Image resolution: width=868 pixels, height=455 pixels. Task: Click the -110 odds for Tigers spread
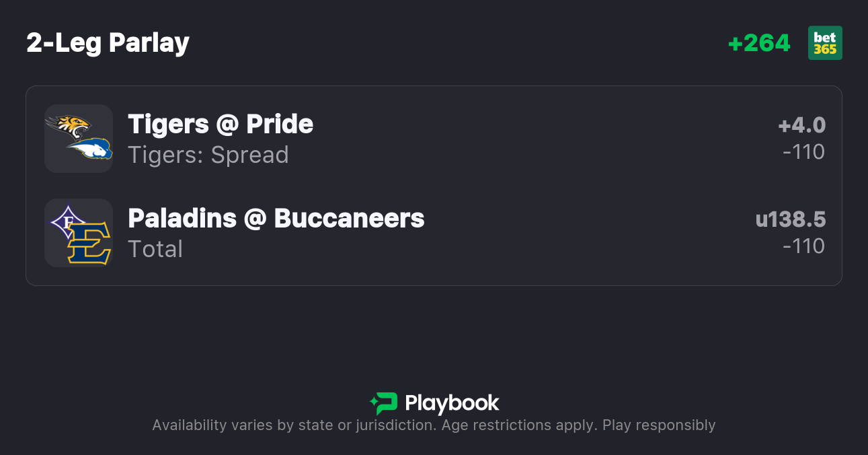tap(803, 152)
